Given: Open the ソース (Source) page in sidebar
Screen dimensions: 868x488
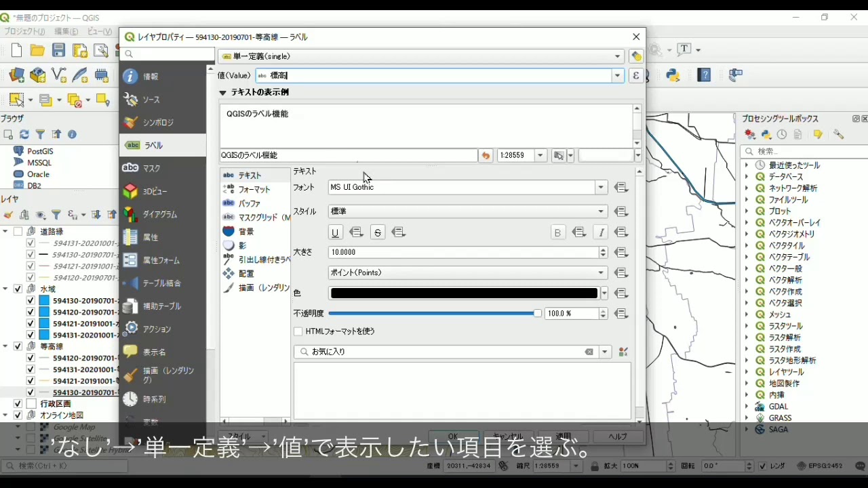Looking at the screenshot, I should (x=162, y=100).
